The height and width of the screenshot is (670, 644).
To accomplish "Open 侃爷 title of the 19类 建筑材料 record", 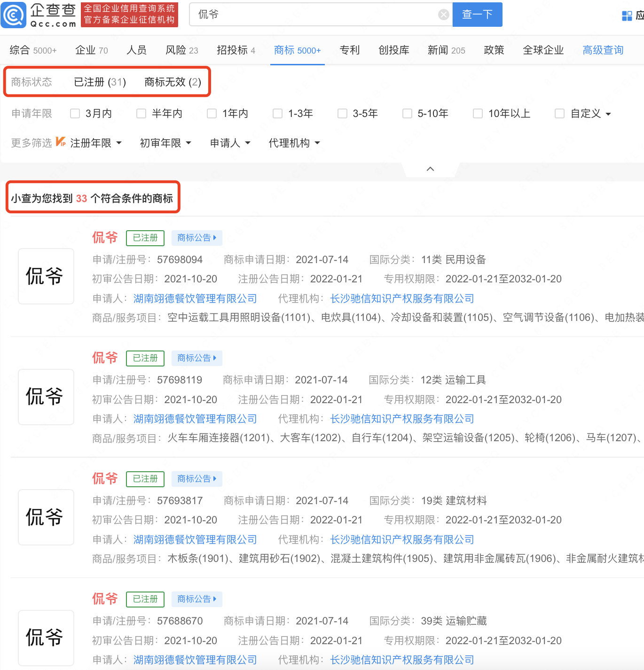I will pyautogui.click(x=105, y=478).
